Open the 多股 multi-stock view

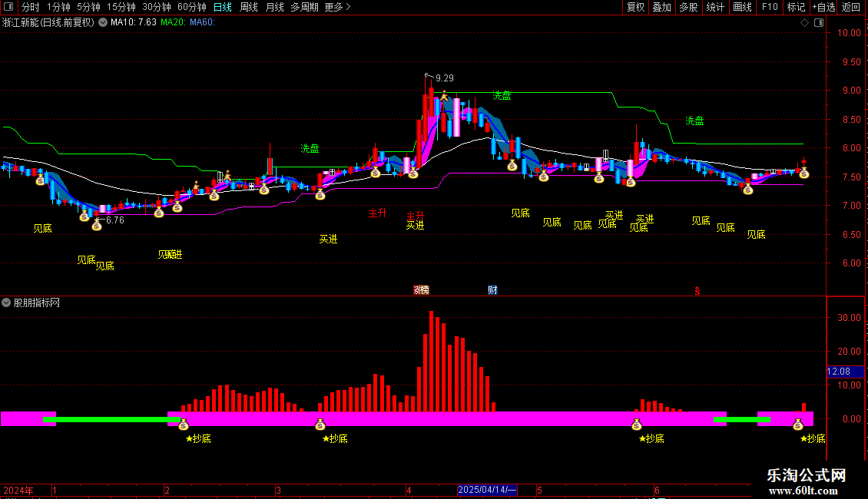pos(688,7)
